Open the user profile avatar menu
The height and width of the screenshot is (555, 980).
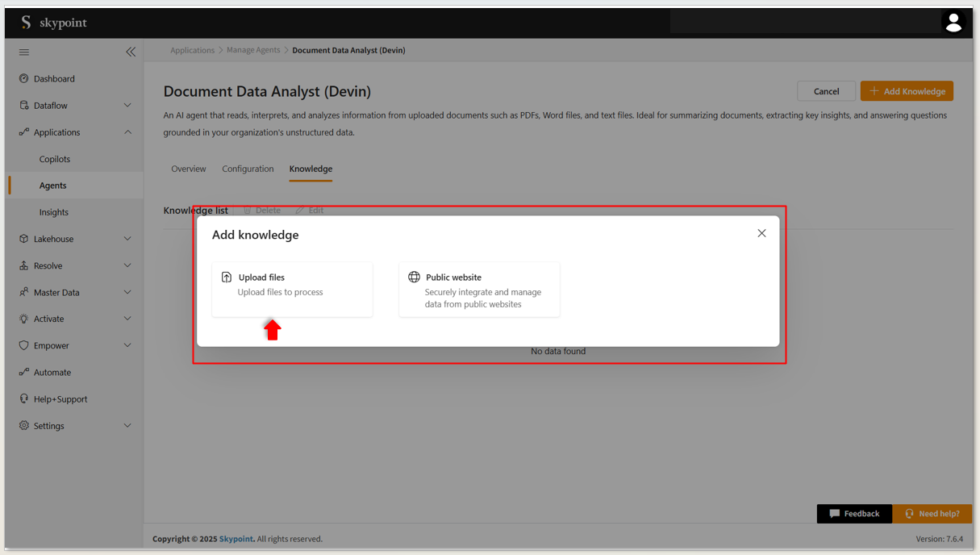[x=953, y=23]
